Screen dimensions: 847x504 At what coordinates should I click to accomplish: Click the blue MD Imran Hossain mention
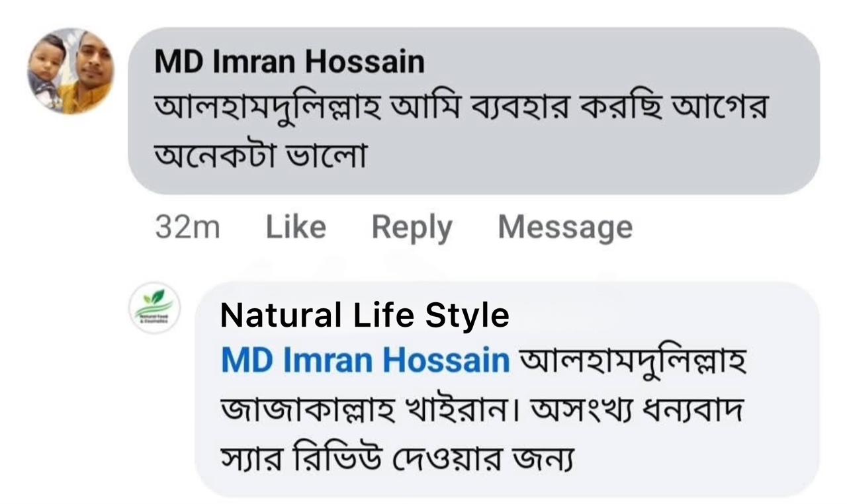[x=365, y=361]
